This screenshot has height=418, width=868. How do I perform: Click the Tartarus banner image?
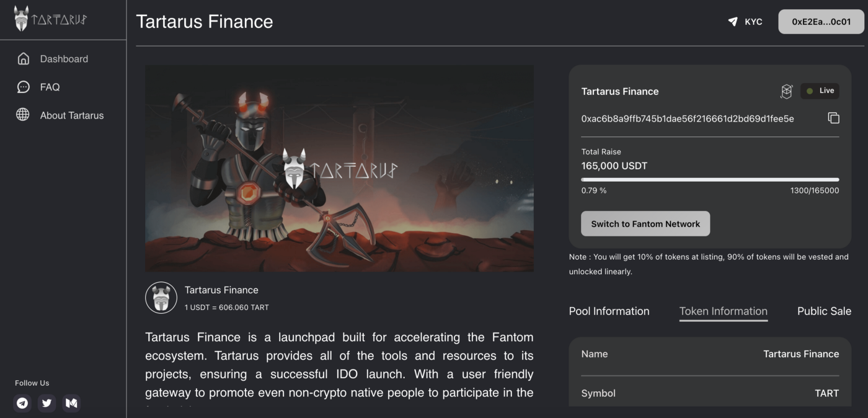pos(339,168)
